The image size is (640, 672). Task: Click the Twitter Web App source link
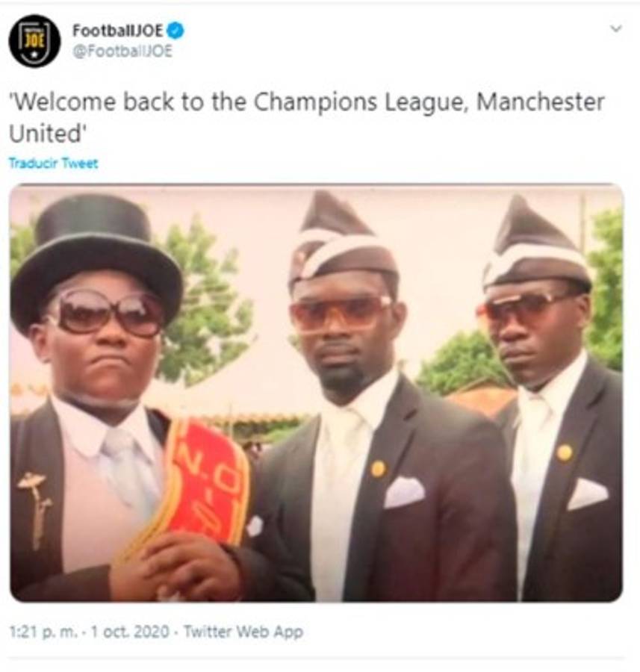click(243, 632)
